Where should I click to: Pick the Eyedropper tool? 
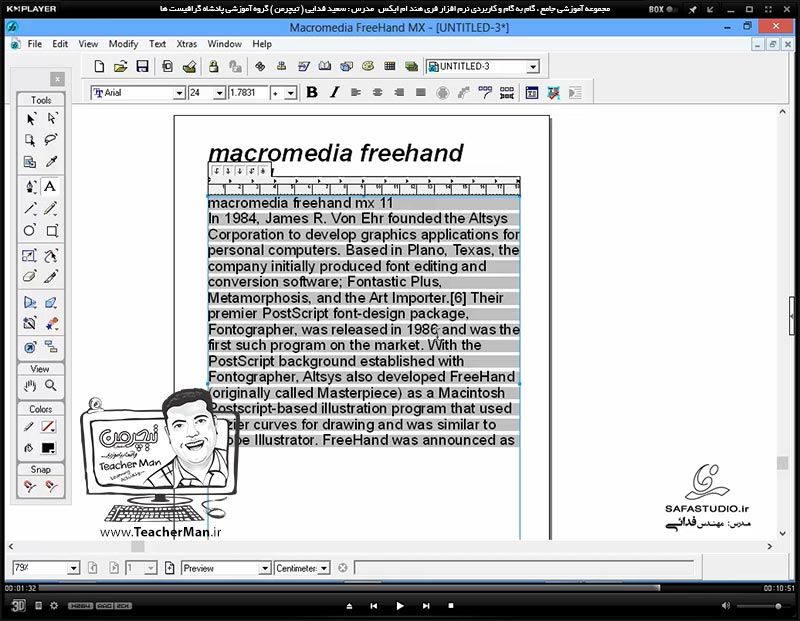click(x=52, y=162)
